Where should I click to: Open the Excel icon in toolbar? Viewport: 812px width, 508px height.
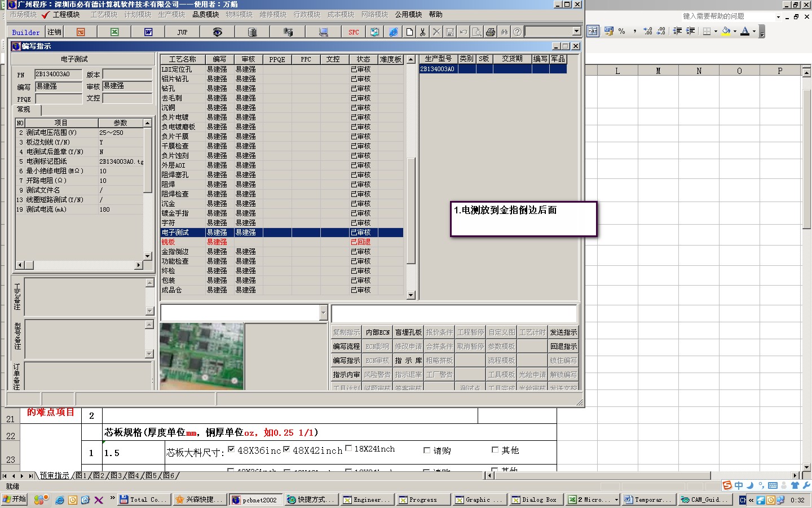[114, 32]
